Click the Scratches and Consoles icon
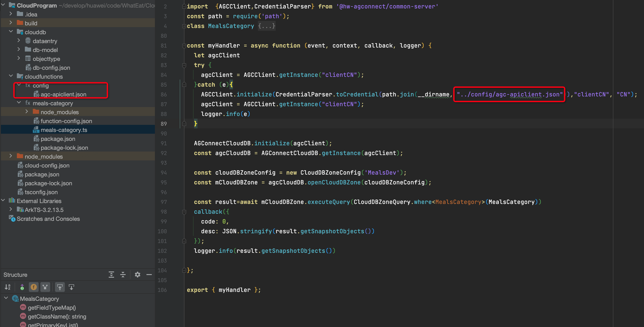The image size is (644, 327). tap(12, 219)
